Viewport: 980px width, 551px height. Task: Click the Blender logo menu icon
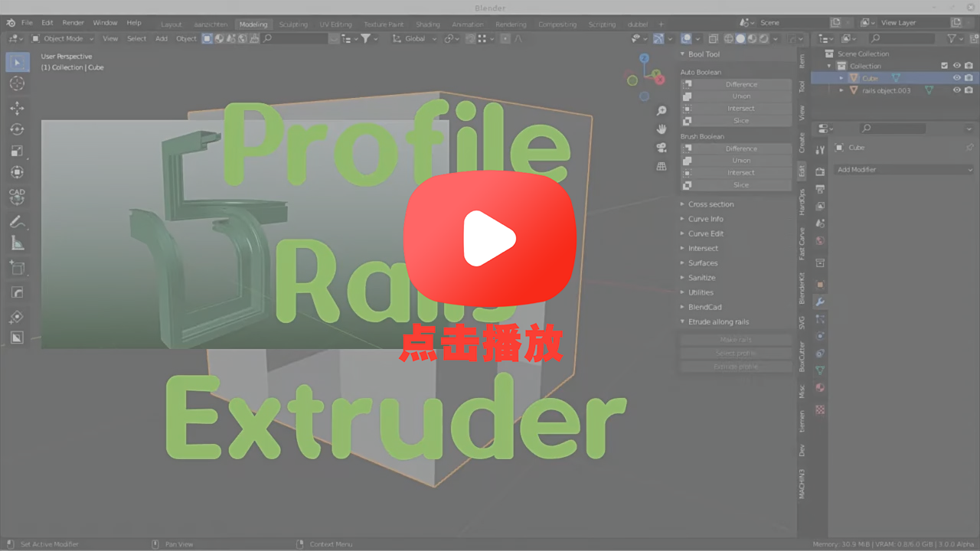click(11, 23)
